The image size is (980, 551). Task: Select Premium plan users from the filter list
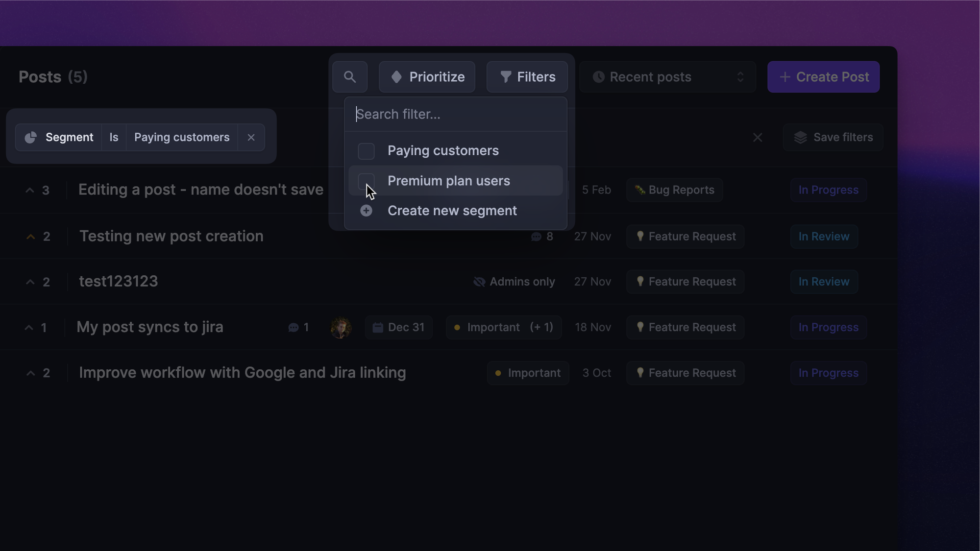[x=448, y=181]
